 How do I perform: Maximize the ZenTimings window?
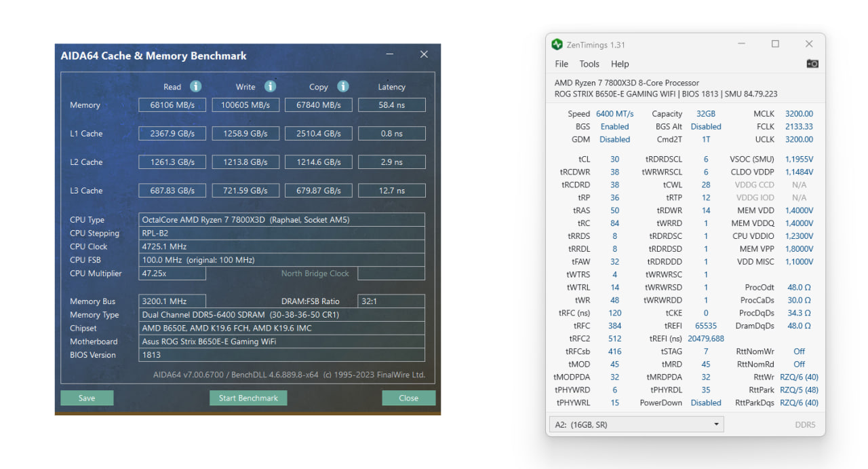[775, 44]
